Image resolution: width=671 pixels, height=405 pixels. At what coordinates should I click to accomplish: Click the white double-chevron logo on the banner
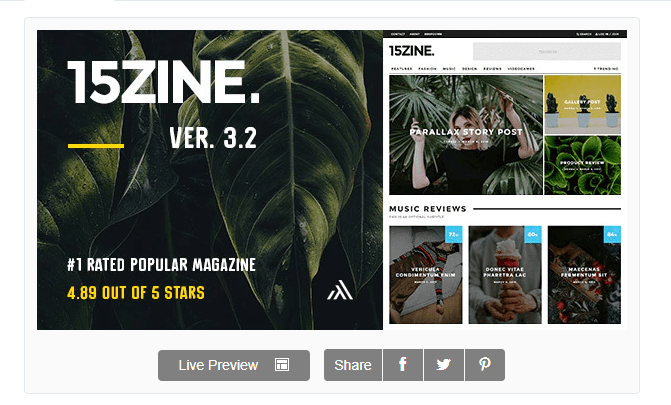340,290
